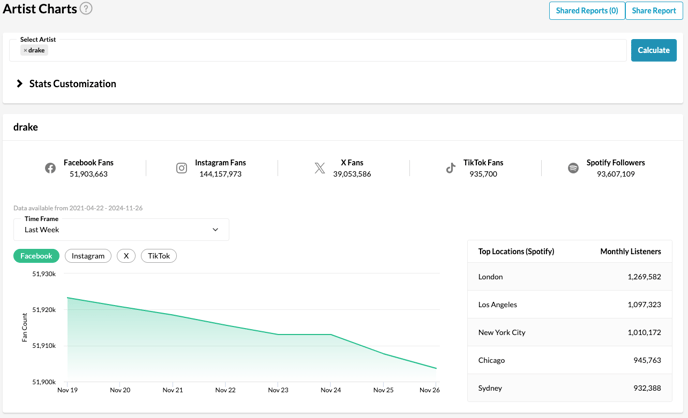The image size is (688, 418).
Task: Click the Facebook Fans count 51,903,663
Action: (x=89, y=174)
